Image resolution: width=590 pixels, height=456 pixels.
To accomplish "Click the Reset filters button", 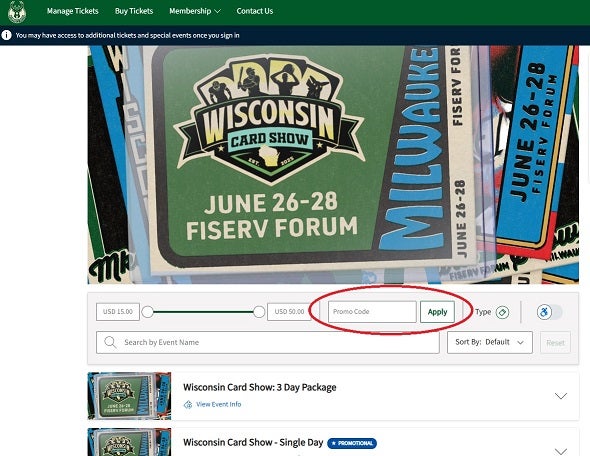I will point(555,342).
